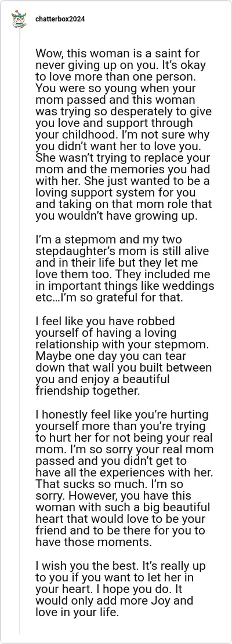Click the paragraph starting "I'm a stepmom"

point(125,268)
